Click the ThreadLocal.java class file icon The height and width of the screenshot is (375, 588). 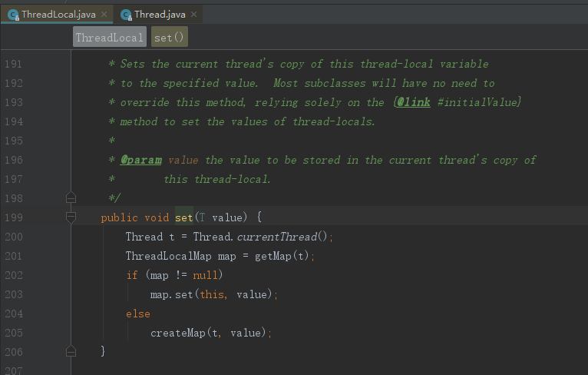coord(13,15)
